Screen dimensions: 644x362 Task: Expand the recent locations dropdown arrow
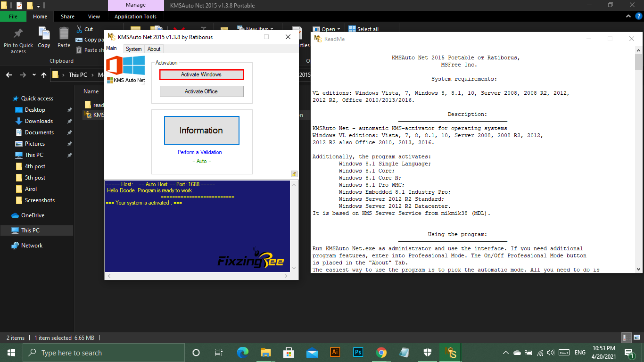point(34,75)
